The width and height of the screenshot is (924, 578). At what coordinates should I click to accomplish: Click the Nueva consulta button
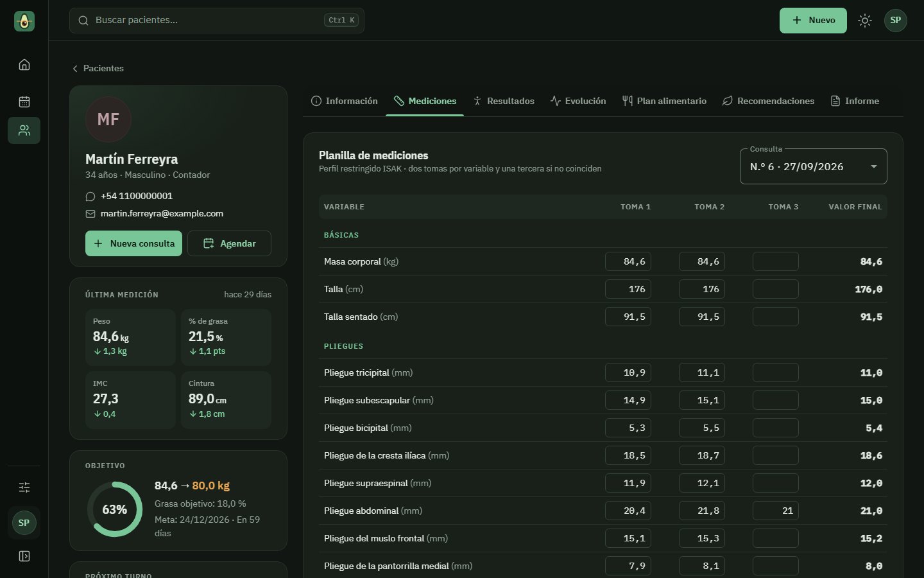[134, 243]
